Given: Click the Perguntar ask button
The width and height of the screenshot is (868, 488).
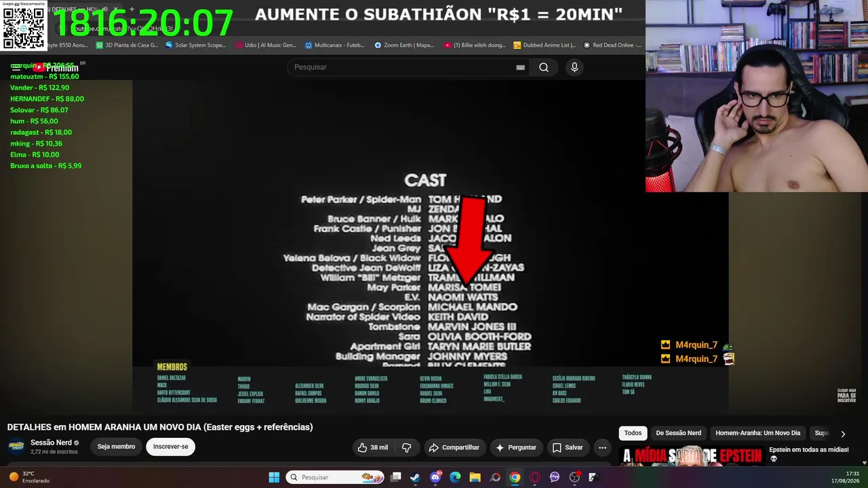Looking at the screenshot, I should [x=515, y=447].
